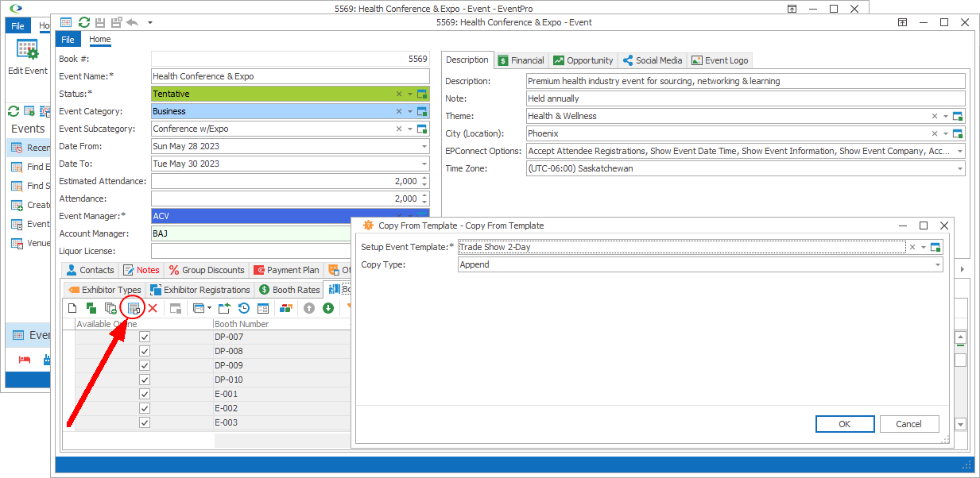Click Recent events icon in Events sidebar
The height and width of the screenshot is (478, 980).
point(17,147)
